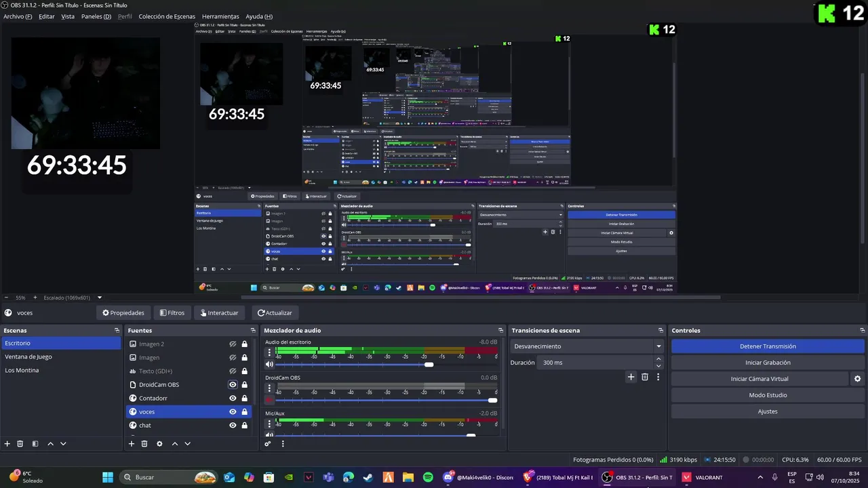This screenshot has height=488, width=868.
Task: Open Audio del escritorio three-dot options
Action: point(269,352)
